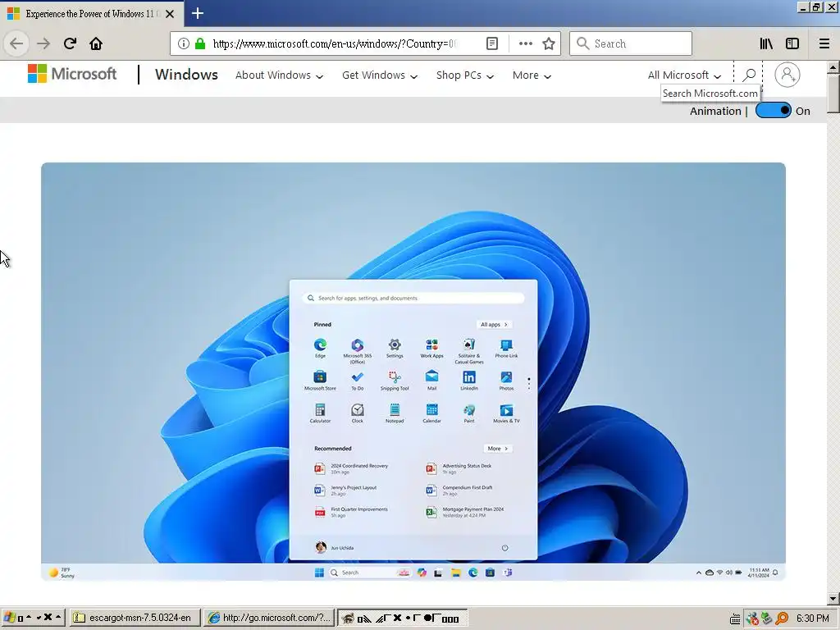The height and width of the screenshot is (630, 840).
Task: Bookmark this page with the star
Action: pyautogui.click(x=549, y=43)
